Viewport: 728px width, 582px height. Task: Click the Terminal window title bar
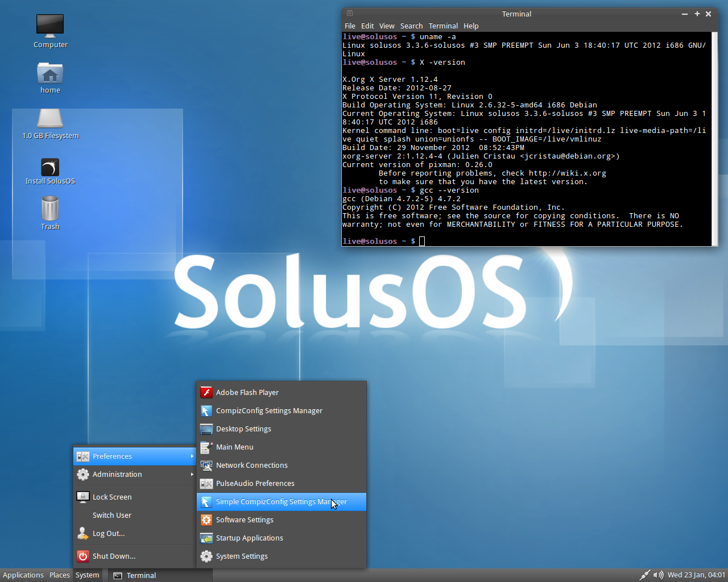(516, 14)
